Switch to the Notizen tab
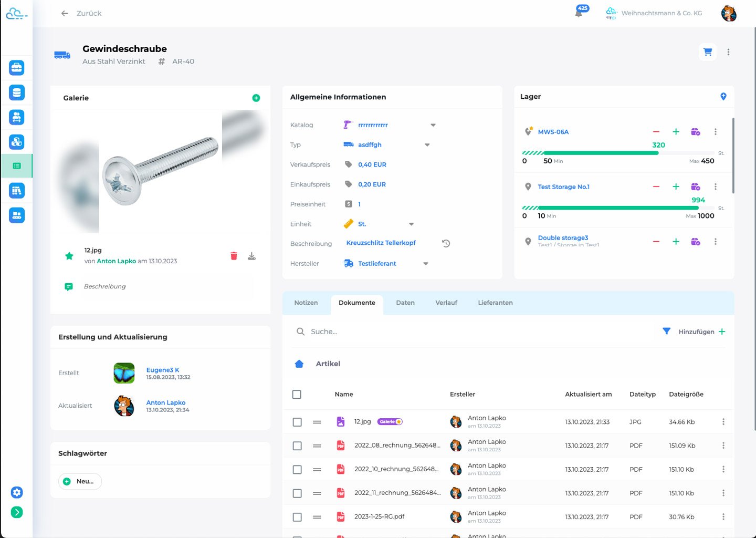This screenshot has height=538, width=756. coord(306,303)
